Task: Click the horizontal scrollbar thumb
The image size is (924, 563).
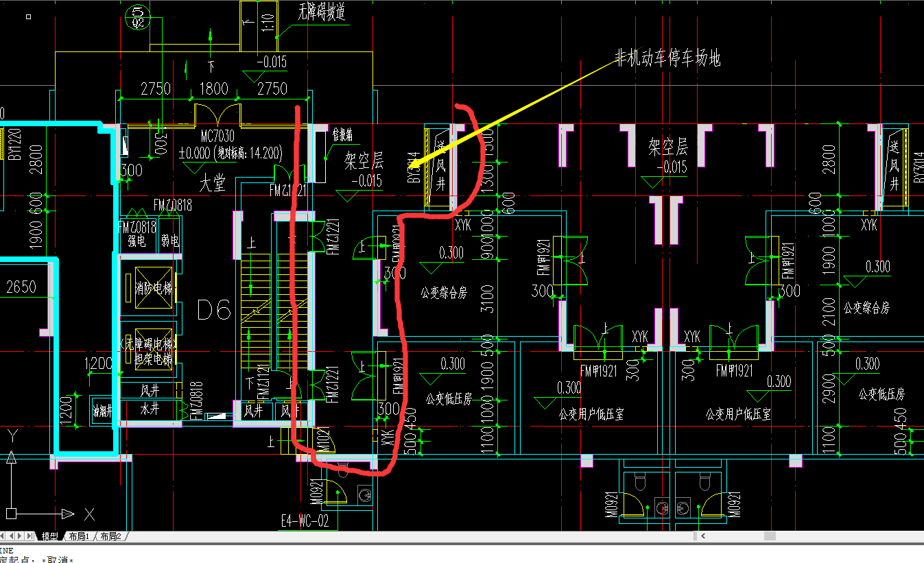Action: point(770,536)
